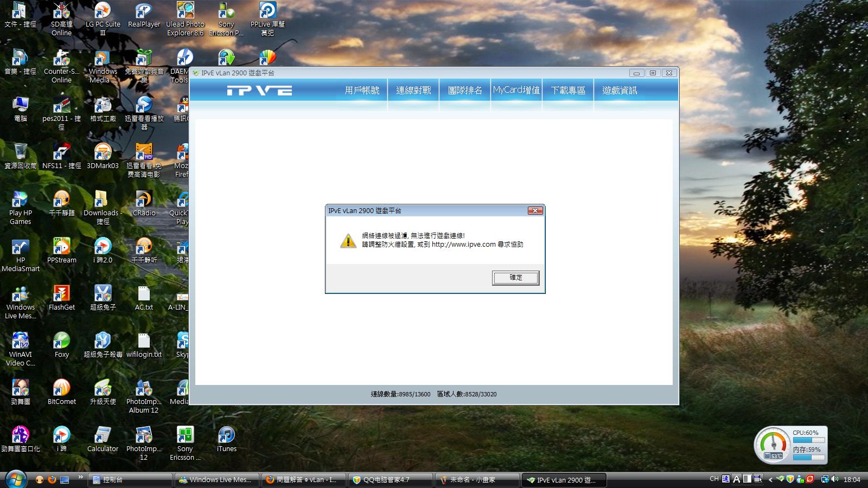Click the 確定 button in the warning dialog
This screenshot has height=488, width=868.
pos(515,278)
